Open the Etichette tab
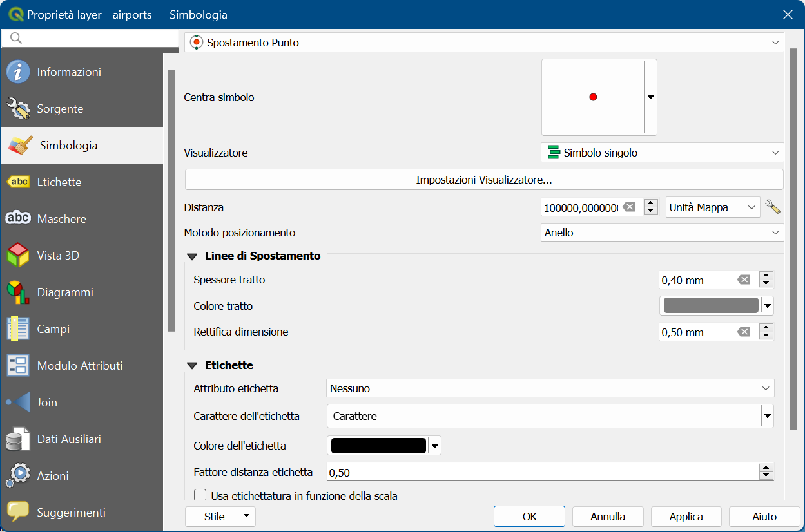The height and width of the screenshot is (532, 805). click(81, 182)
